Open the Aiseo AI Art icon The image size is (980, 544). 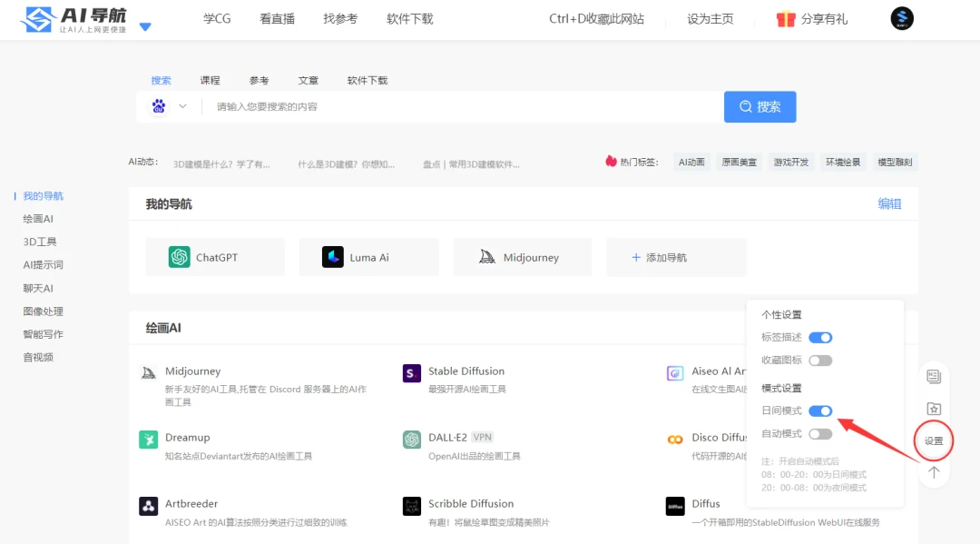(x=675, y=373)
